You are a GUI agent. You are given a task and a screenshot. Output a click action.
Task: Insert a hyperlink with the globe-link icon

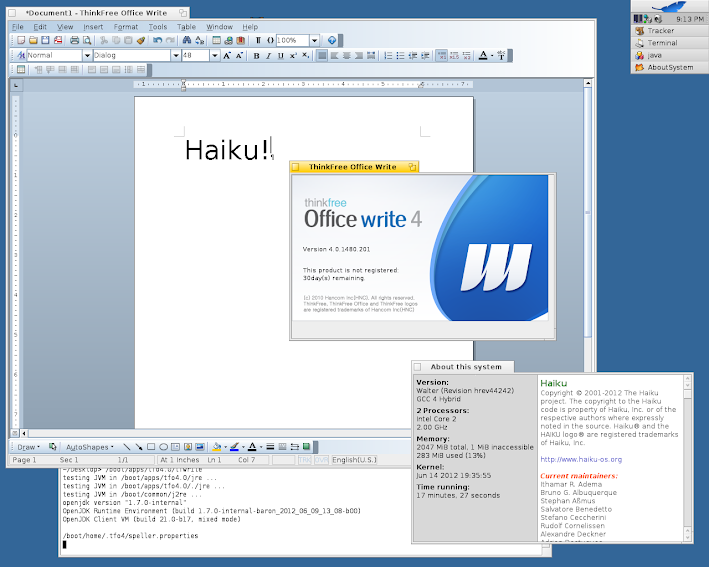pos(229,40)
